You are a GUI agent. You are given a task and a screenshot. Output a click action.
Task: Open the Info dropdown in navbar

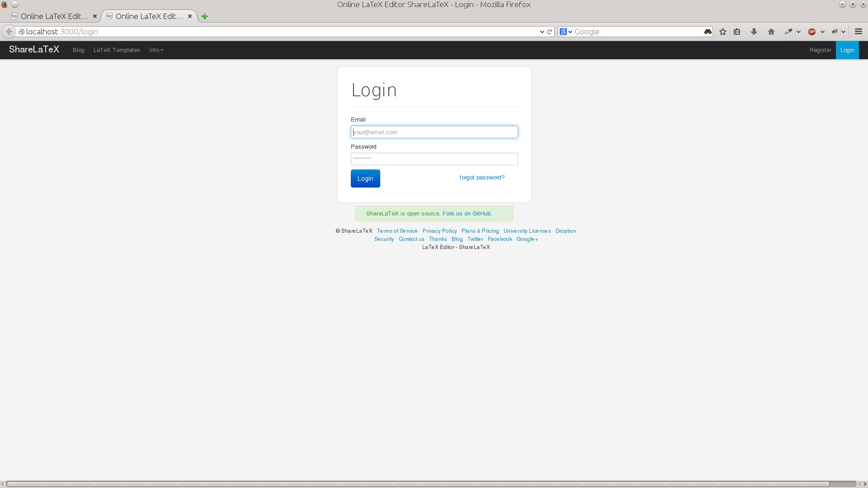(x=156, y=50)
